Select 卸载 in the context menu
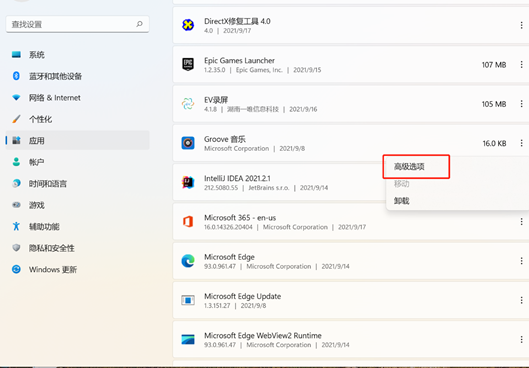The height and width of the screenshot is (368, 529). coord(401,201)
